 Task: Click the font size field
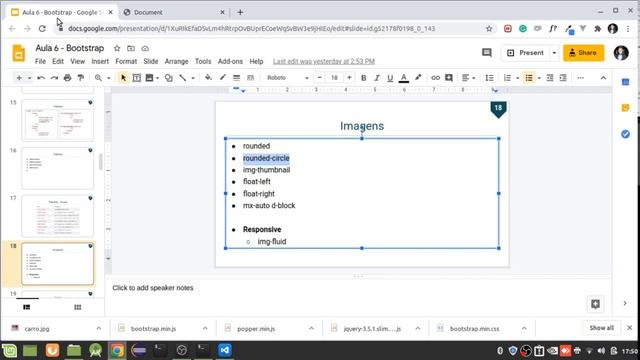point(334,78)
